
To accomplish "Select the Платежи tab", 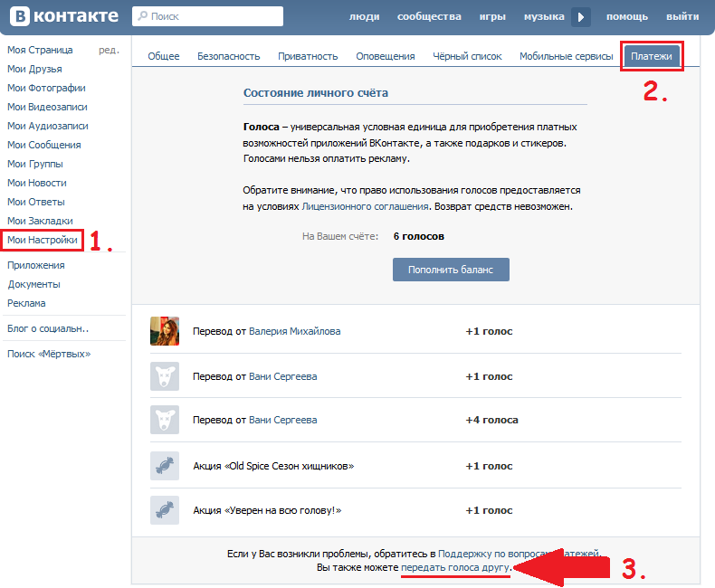I will [x=651, y=56].
